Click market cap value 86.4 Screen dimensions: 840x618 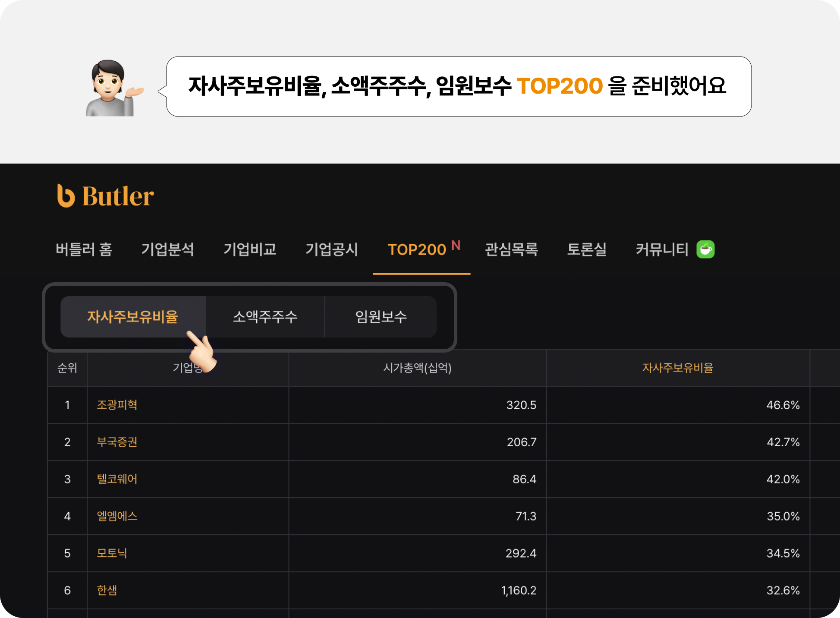coord(524,479)
